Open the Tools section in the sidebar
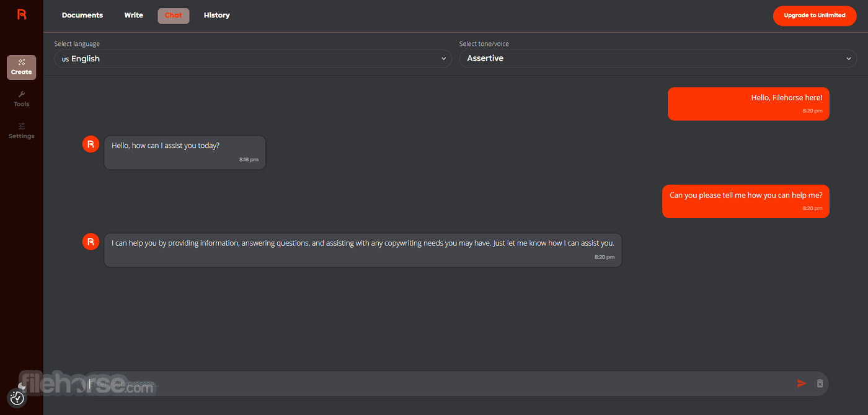The width and height of the screenshot is (868, 415). [x=22, y=99]
